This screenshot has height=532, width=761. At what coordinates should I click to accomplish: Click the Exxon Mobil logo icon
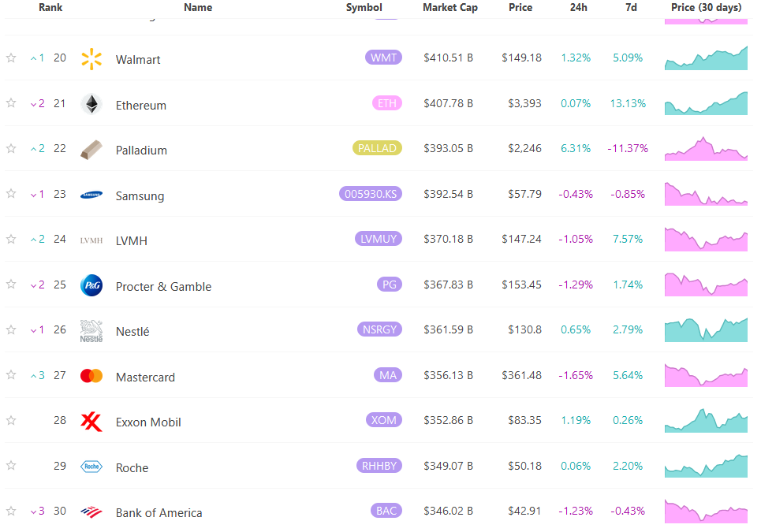pos(91,422)
